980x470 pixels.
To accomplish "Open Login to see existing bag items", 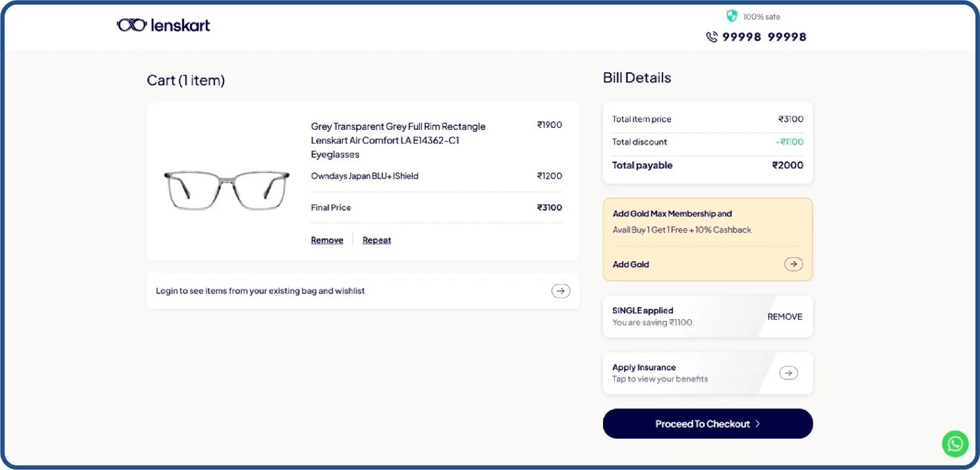I will pos(260,290).
